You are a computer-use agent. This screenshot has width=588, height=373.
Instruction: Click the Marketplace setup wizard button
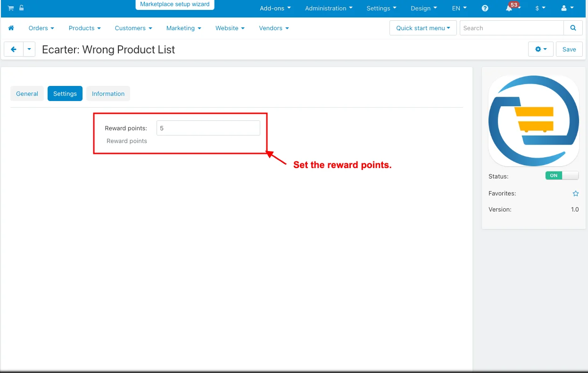click(x=175, y=4)
